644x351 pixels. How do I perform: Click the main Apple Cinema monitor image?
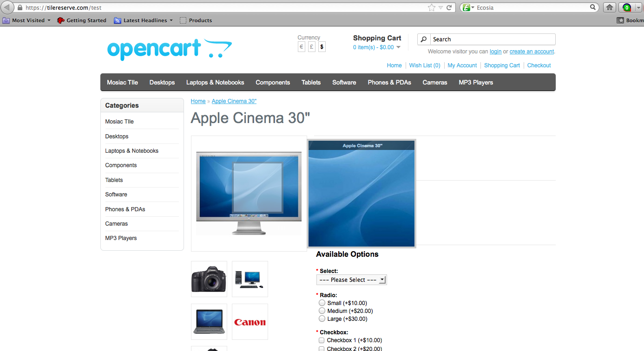(x=249, y=193)
